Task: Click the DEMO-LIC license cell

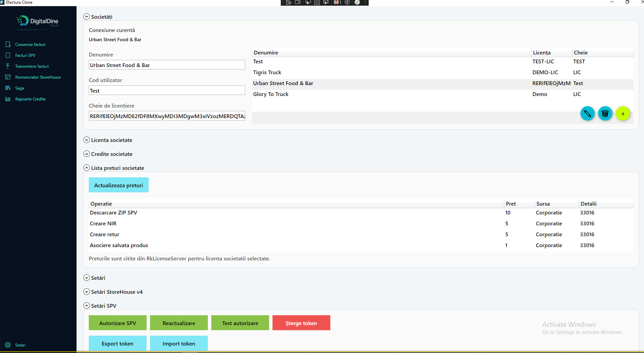Action: coord(545,73)
